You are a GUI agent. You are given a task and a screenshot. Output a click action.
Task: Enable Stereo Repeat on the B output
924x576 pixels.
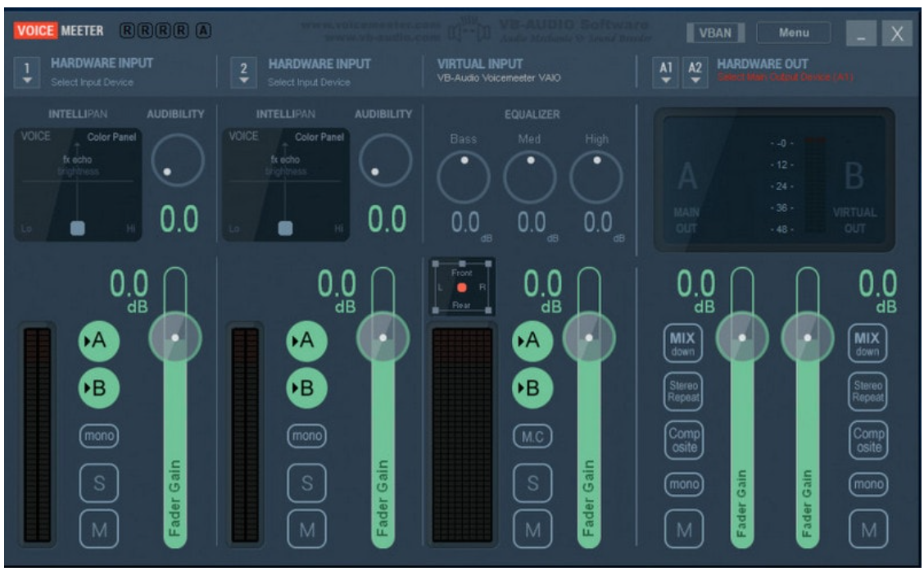click(867, 390)
